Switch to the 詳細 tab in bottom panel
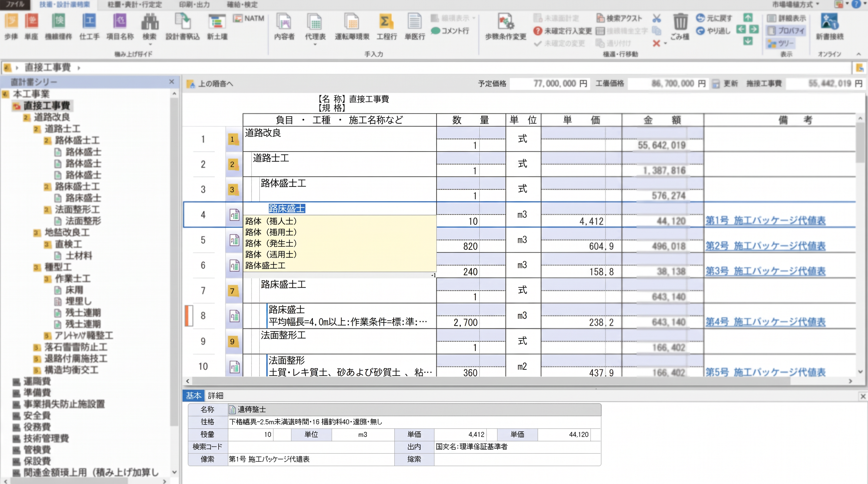 (x=215, y=395)
